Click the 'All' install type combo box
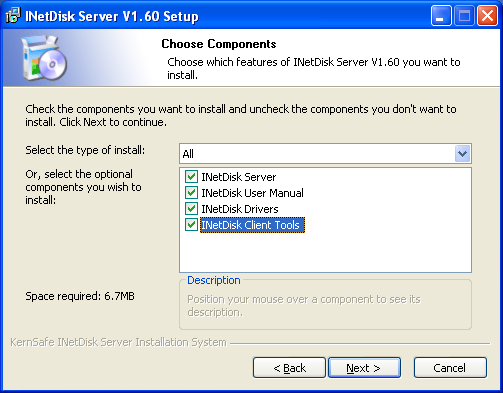This screenshot has height=393, width=503. [325, 154]
